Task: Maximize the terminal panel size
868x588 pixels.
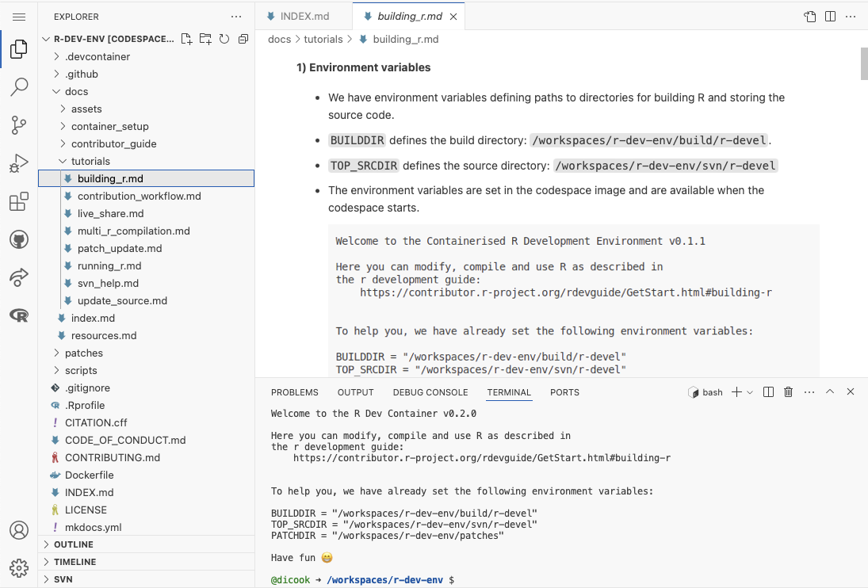Action: click(830, 392)
